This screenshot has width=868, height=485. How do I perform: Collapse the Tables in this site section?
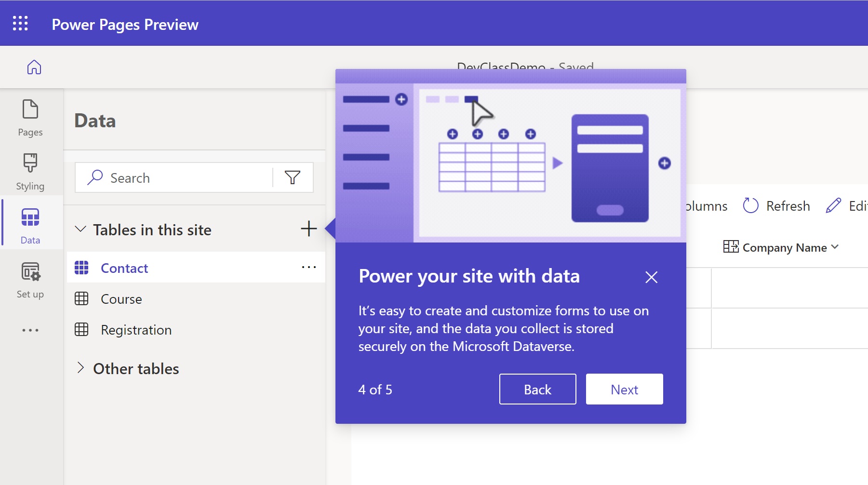(81, 229)
